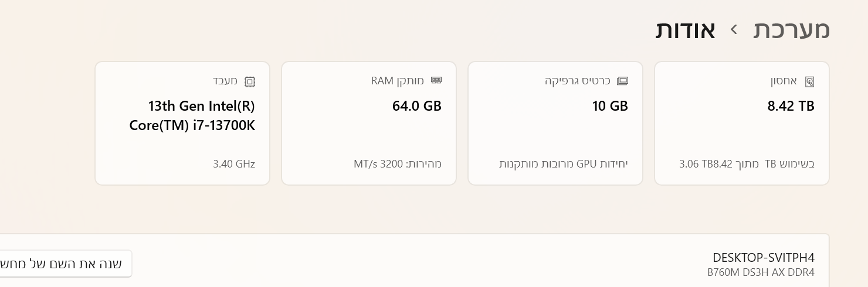
Task: Click the processor chip icon
Action: coord(250,81)
